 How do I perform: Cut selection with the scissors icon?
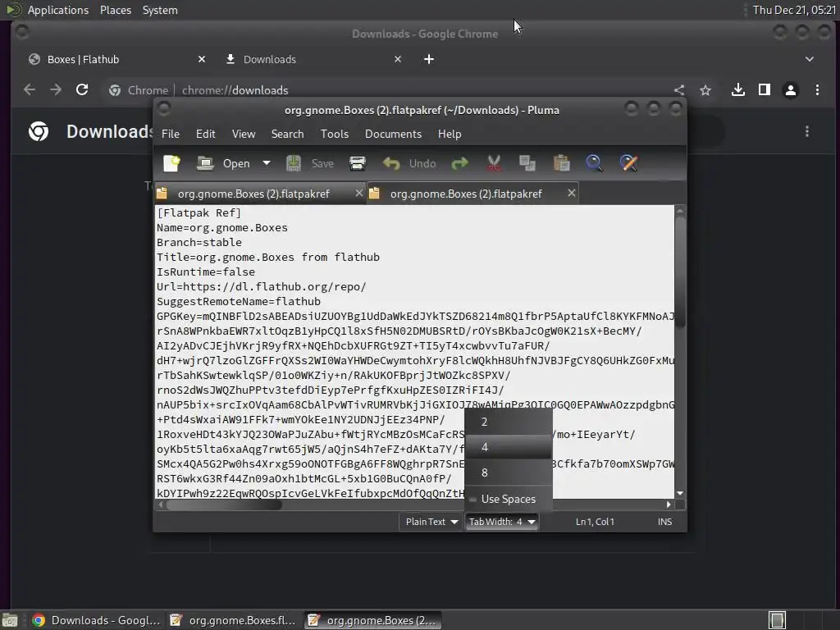[x=494, y=163]
